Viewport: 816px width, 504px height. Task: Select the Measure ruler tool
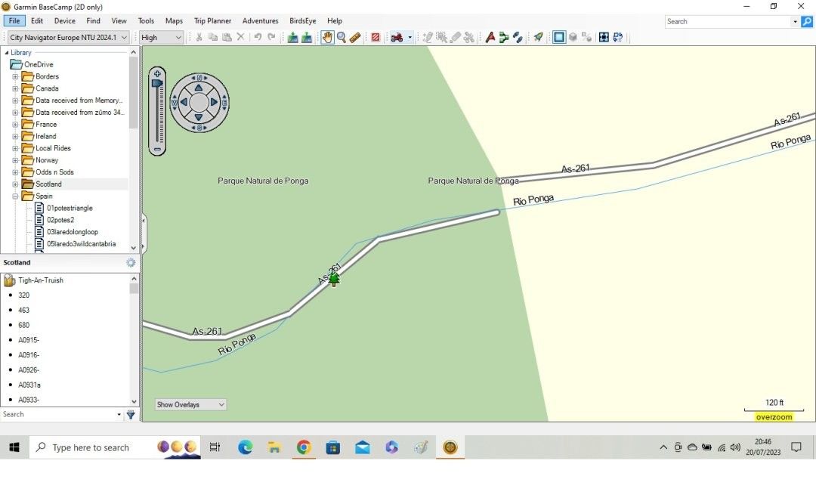(x=355, y=38)
